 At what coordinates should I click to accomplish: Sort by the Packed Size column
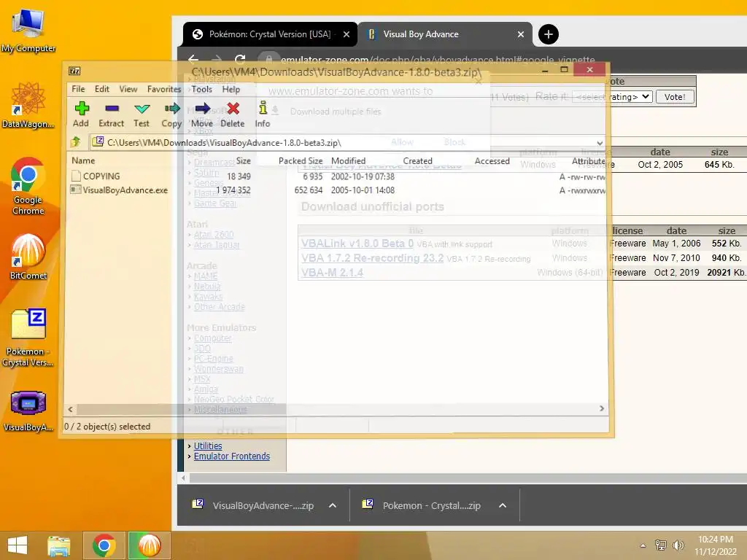pyautogui.click(x=300, y=161)
